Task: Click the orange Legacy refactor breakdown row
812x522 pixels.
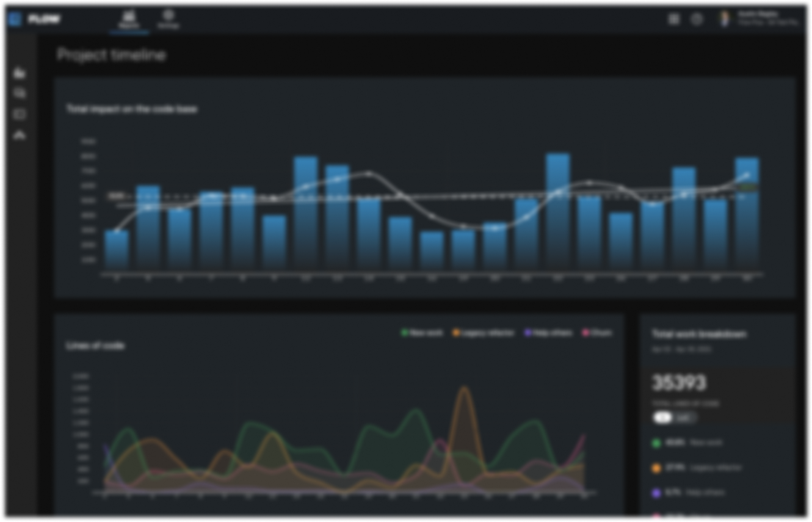Action: pos(697,468)
